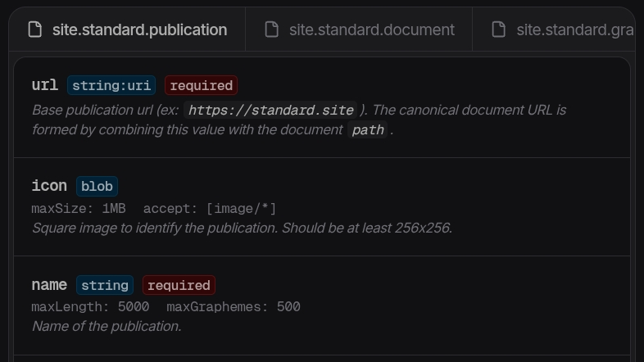Click the inline path code snippet
The image size is (644, 362).
368,129
